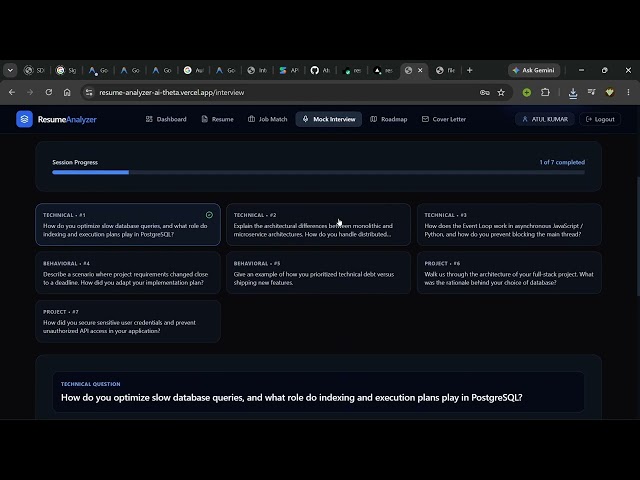Open the browser Downloads icon
Viewport: 640px width, 480px height.
click(573, 93)
